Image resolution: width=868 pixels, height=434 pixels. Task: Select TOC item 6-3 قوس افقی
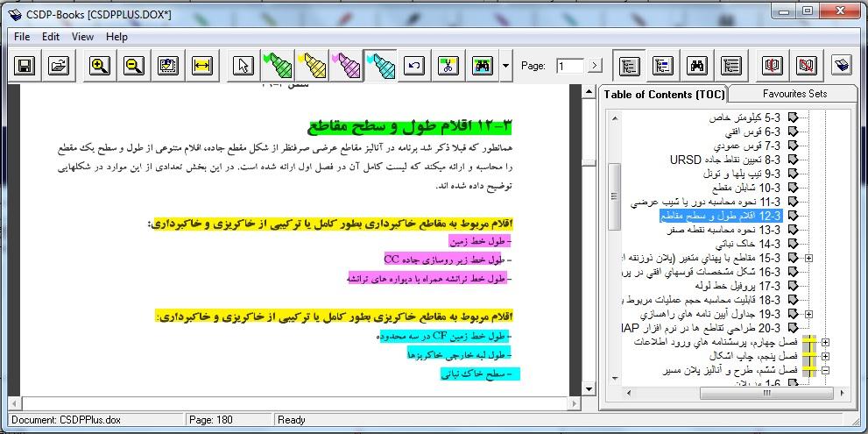752,132
